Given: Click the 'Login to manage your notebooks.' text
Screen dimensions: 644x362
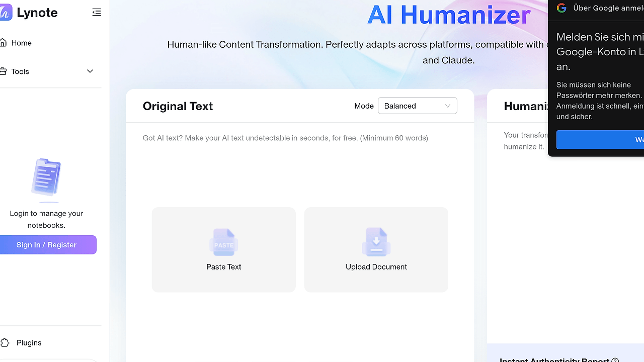Looking at the screenshot, I should click(x=46, y=219).
